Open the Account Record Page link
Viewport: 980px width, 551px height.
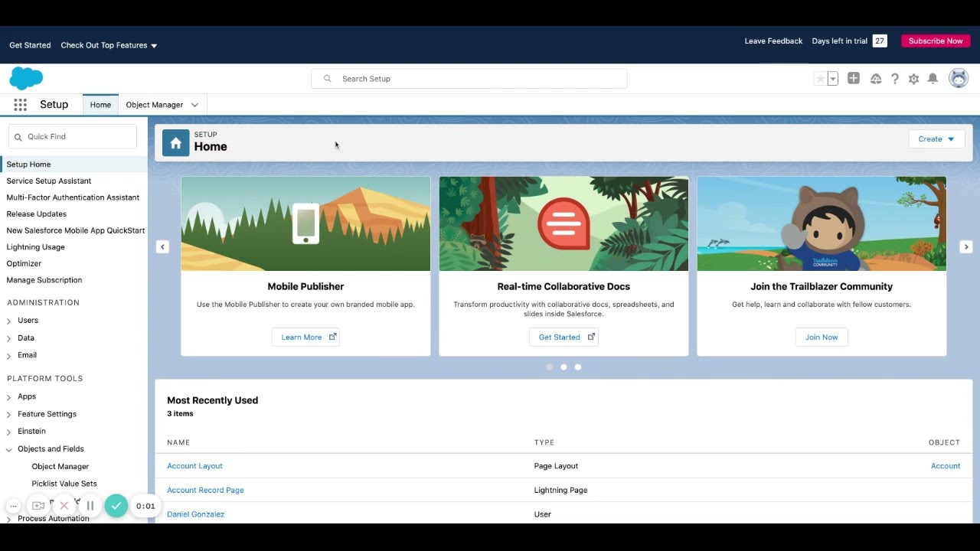[205, 491]
